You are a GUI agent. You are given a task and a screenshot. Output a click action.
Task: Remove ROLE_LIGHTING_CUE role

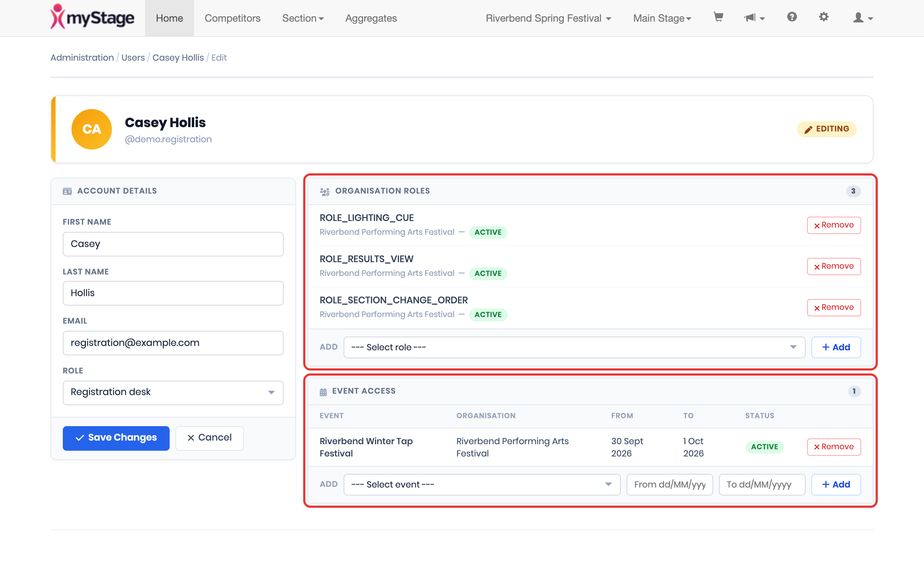[x=834, y=225]
